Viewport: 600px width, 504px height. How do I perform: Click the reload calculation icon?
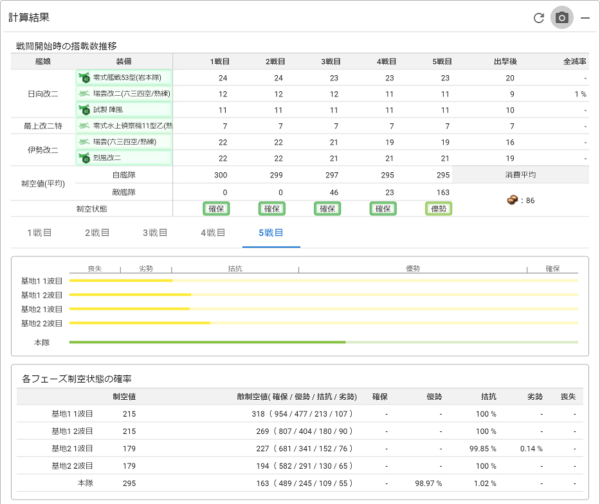coord(539,18)
